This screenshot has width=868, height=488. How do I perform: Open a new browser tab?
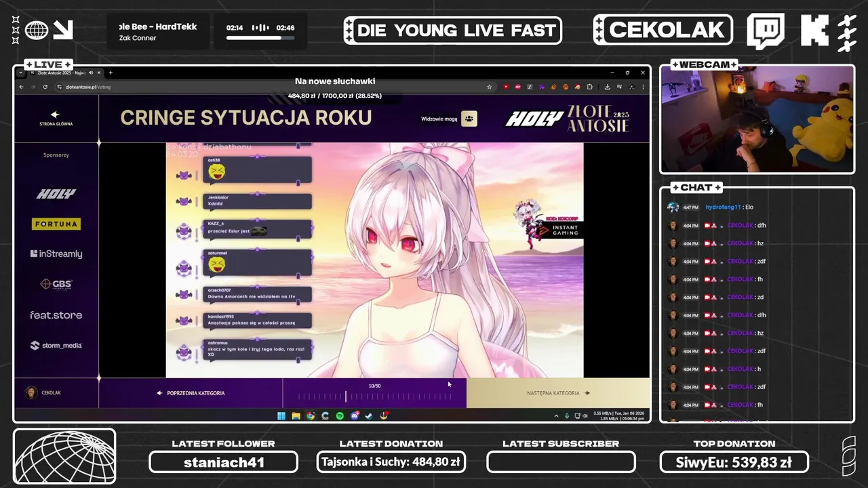click(111, 73)
